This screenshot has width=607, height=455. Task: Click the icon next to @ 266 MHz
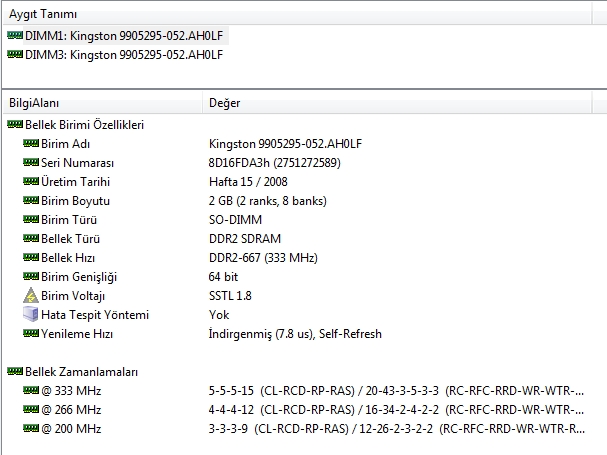[x=31, y=409]
